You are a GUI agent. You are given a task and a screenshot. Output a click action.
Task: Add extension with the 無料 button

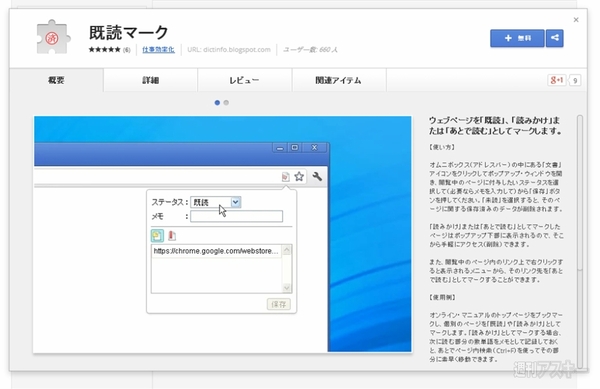click(x=517, y=38)
